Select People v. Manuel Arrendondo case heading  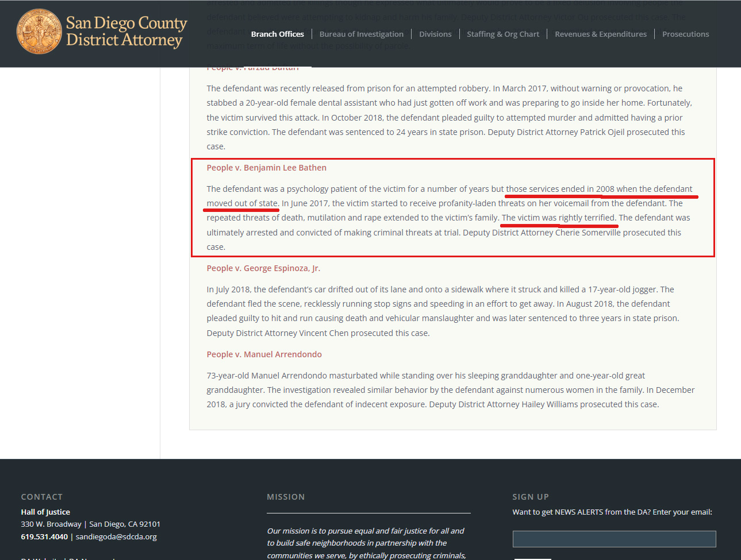(x=264, y=354)
